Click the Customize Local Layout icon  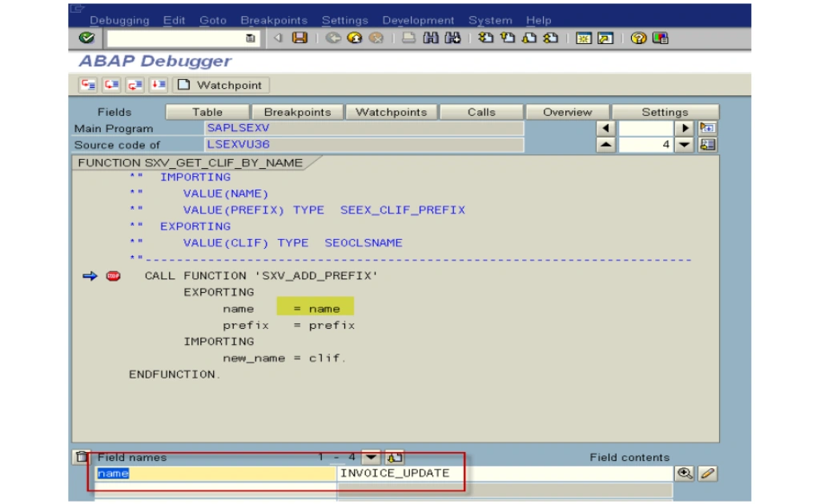[x=661, y=38]
